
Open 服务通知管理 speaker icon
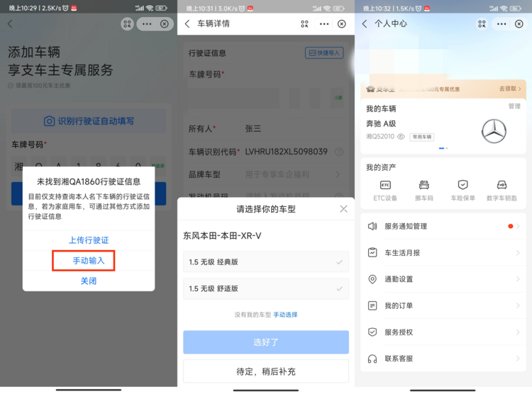pyautogui.click(x=372, y=226)
